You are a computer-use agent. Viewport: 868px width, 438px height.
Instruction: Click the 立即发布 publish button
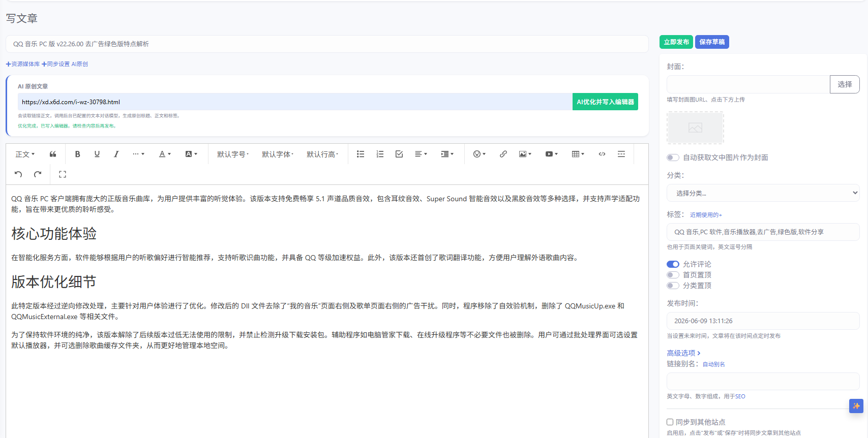point(676,42)
